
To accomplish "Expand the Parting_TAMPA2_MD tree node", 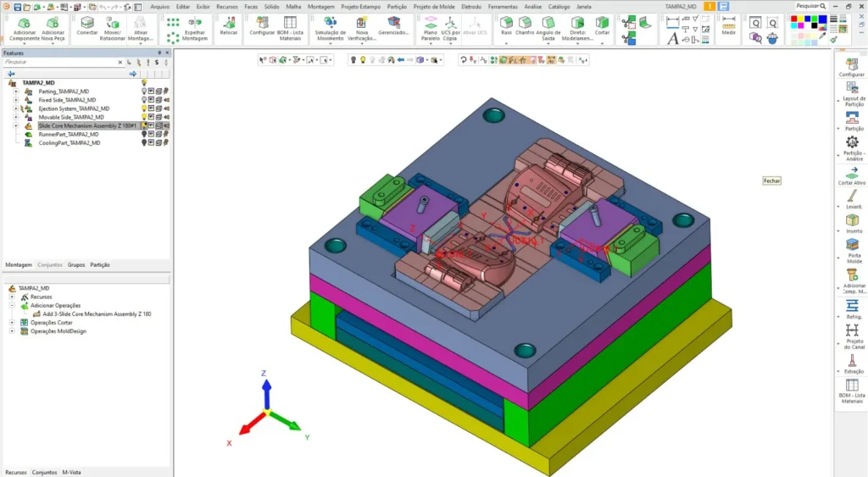I will 16,92.
